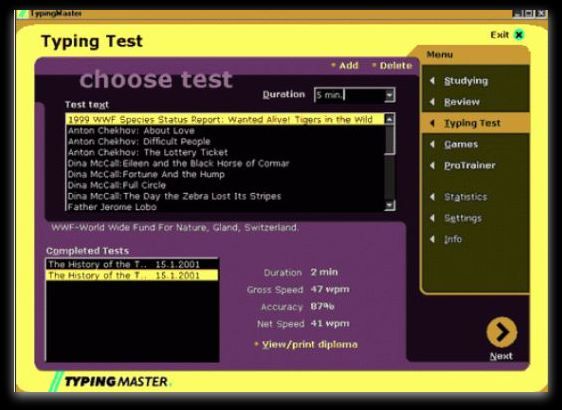Select Anton Chekhov: Difficult People
562x410 pixels.
coord(225,141)
